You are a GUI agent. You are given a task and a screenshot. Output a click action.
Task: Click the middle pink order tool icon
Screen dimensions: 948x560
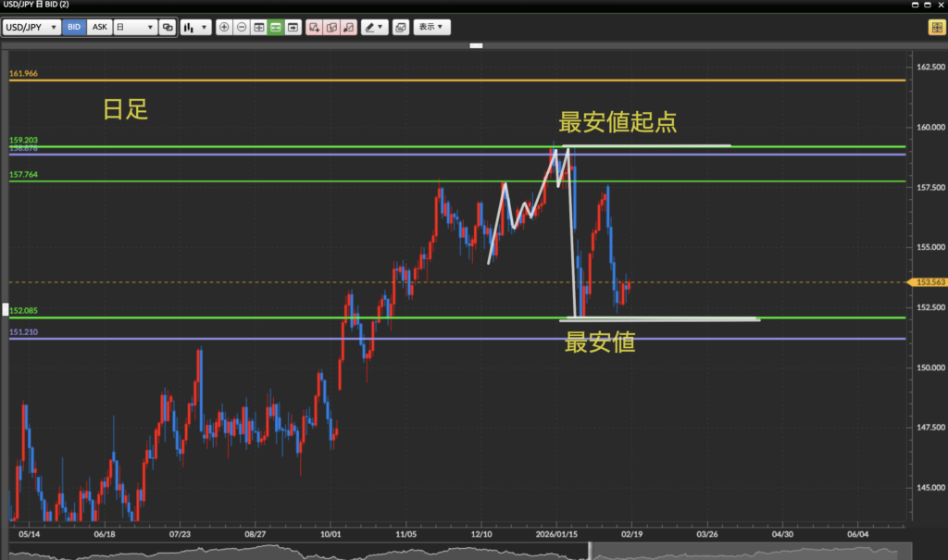pos(331,28)
